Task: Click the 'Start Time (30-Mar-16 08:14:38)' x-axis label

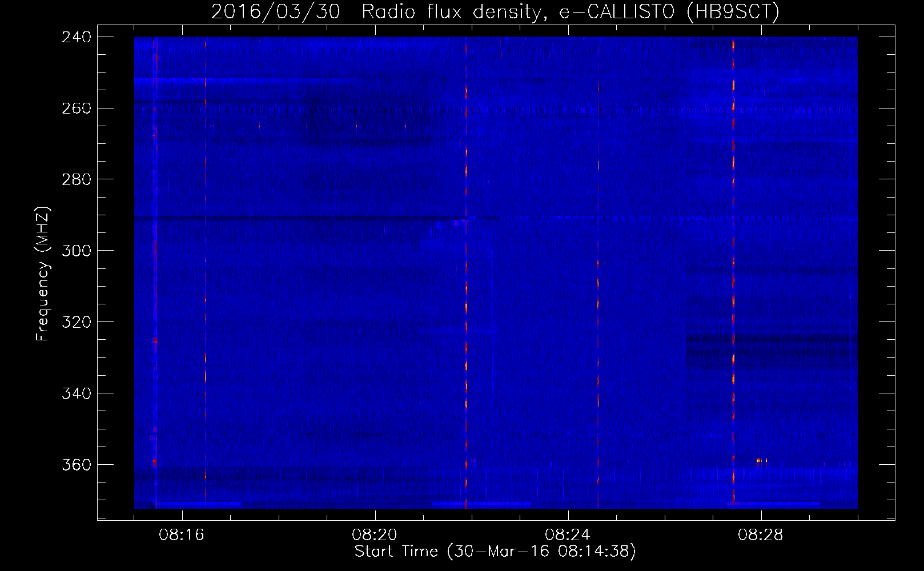Action: [x=495, y=552]
